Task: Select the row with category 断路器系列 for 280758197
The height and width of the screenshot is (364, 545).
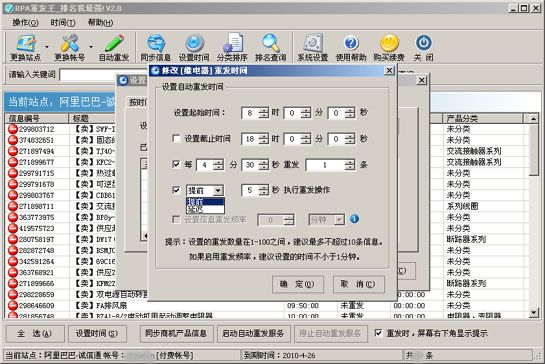Action: (466, 239)
